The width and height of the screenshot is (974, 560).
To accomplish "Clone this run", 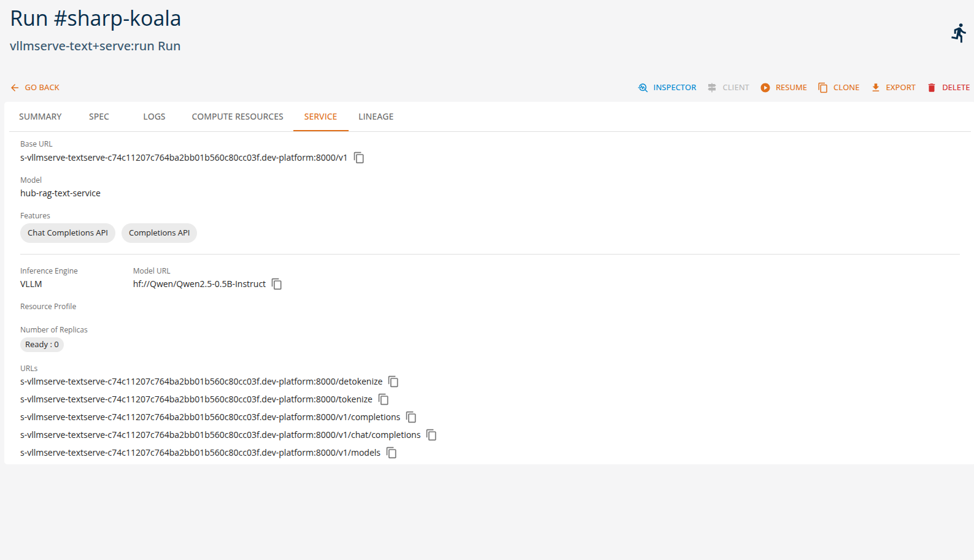I will tap(838, 88).
